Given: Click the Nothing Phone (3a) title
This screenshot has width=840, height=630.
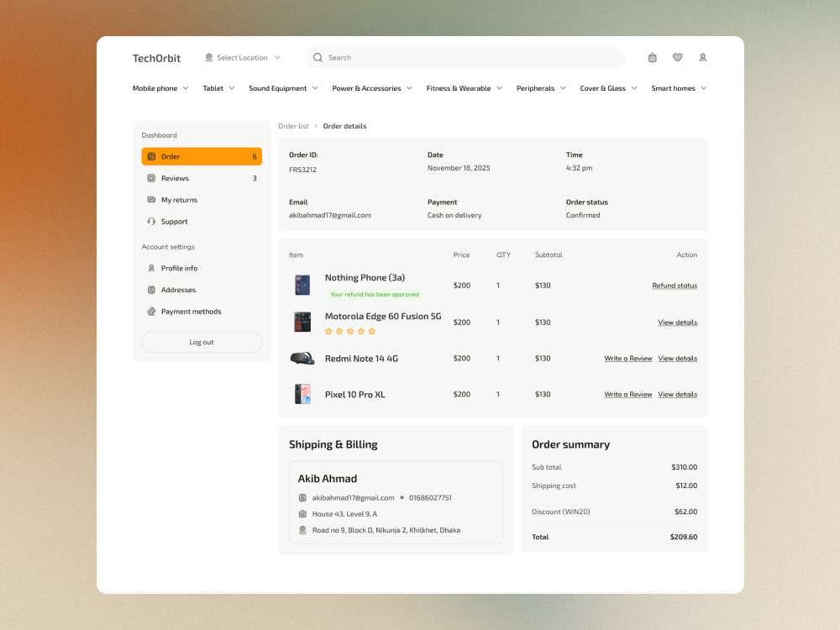Looking at the screenshot, I should click(365, 277).
